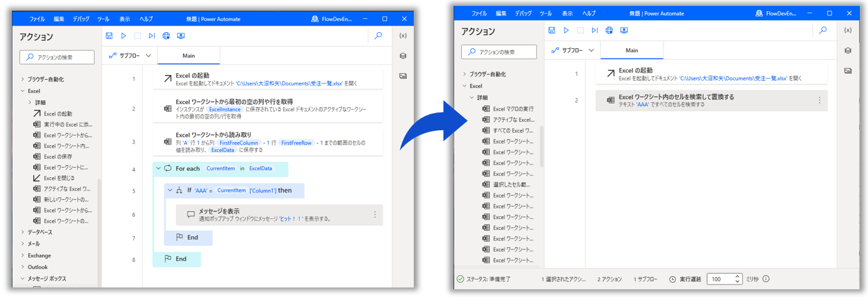
Task: Expand データベース group in left window
Action: point(23,232)
